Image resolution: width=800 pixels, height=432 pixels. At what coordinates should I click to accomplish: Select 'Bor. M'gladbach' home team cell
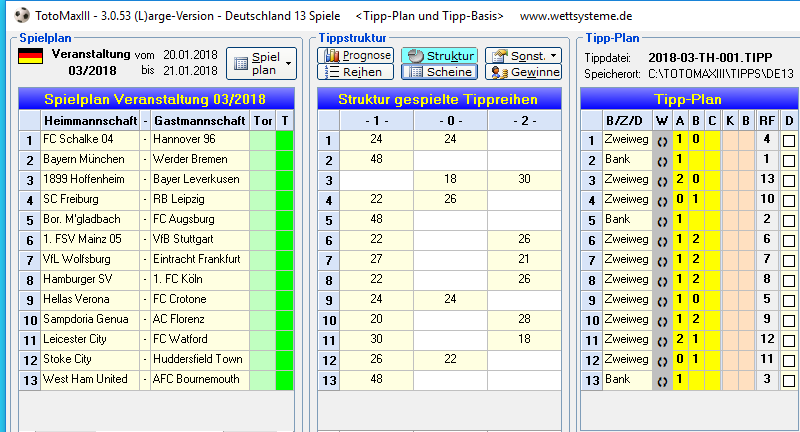coord(90,220)
